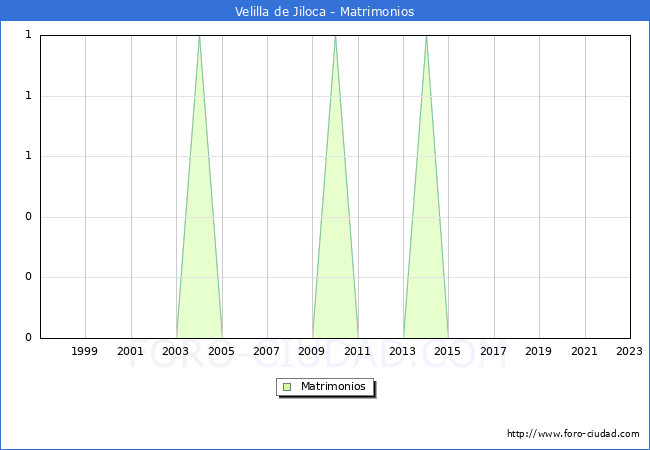Click the 2011 x-axis year label
The image size is (650, 450).
[x=358, y=351]
